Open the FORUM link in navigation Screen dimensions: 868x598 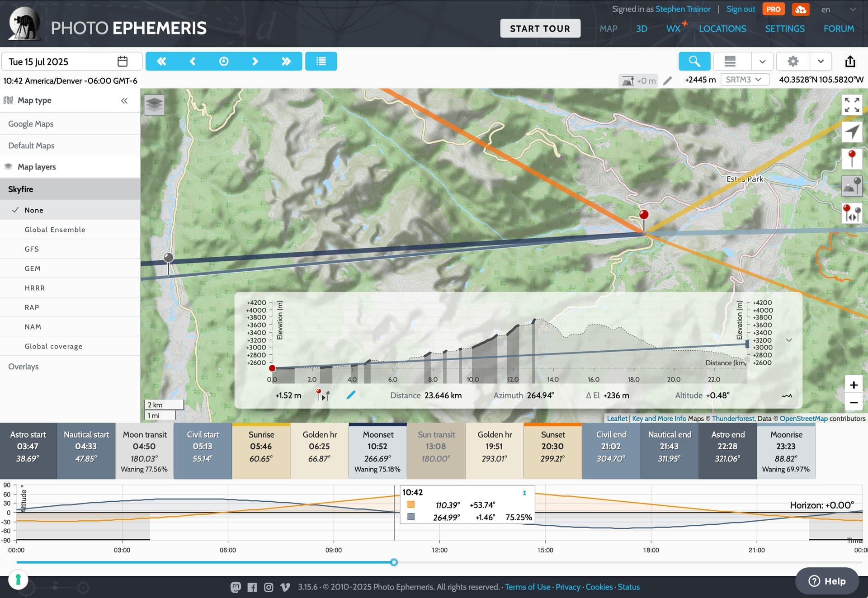(839, 28)
